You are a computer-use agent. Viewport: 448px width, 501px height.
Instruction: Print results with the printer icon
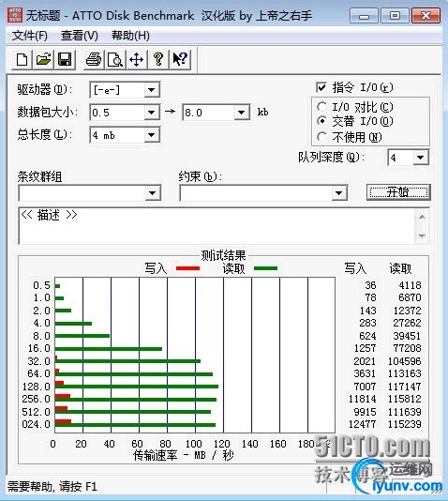pyautogui.click(x=94, y=59)
